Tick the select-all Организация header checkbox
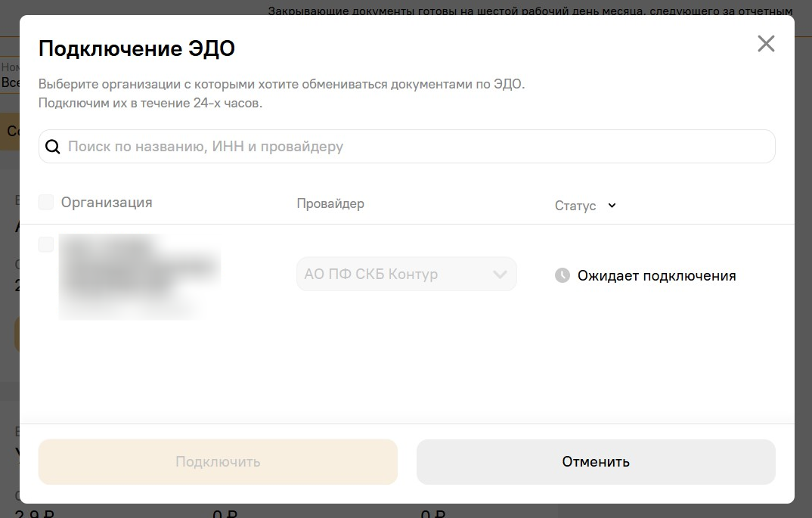Viewport: 812px width, 518px height. point(46,202)
